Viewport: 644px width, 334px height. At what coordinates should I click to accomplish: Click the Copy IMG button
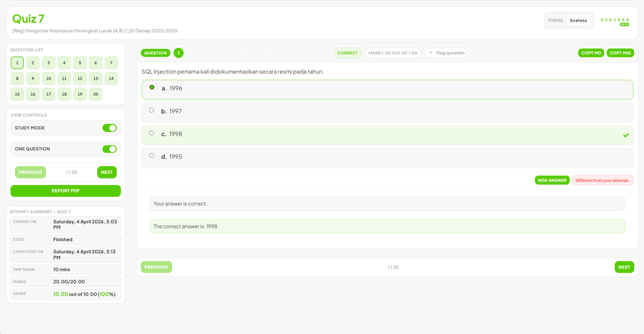[620, 53]
